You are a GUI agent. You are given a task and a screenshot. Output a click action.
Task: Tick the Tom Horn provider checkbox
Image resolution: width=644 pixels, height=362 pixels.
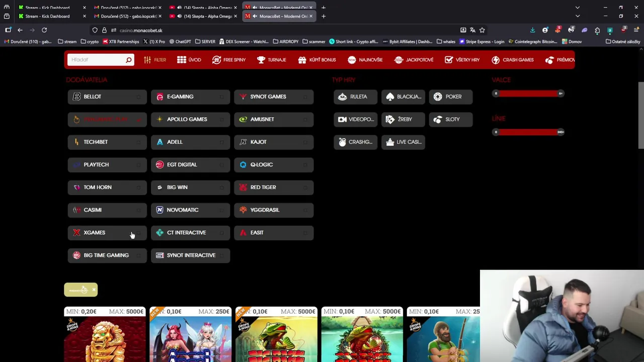tap(138, 188)
